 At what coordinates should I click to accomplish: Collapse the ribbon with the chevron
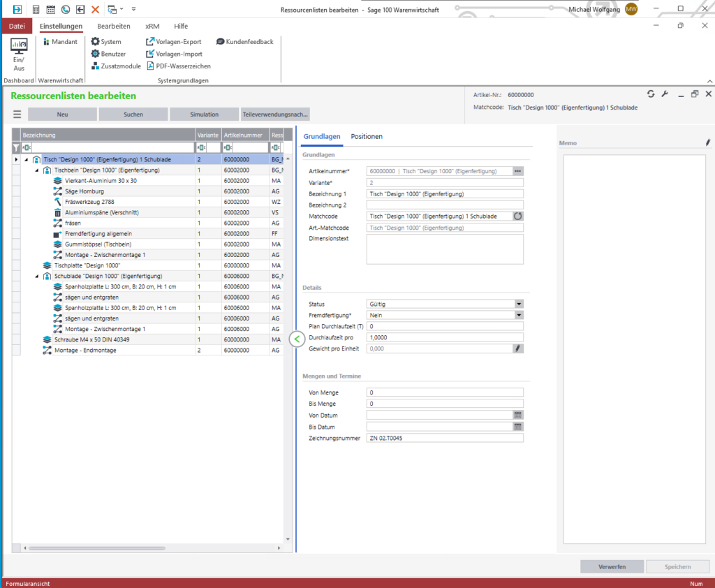[709, 81]
